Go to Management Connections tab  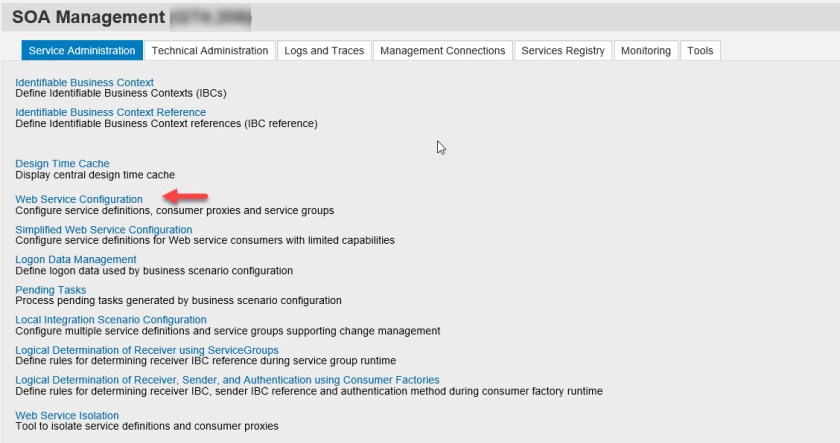(x=443, y=51)
